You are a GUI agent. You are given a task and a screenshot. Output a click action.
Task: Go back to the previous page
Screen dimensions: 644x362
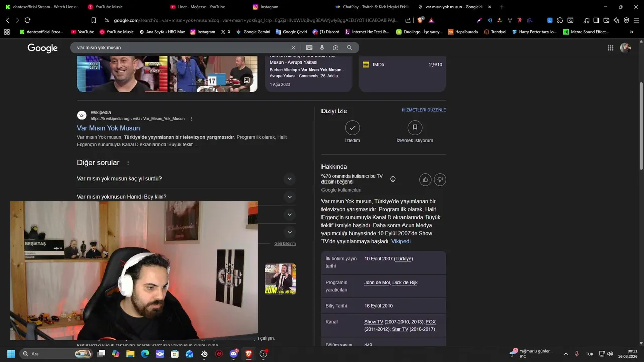[x=7, y=20]
